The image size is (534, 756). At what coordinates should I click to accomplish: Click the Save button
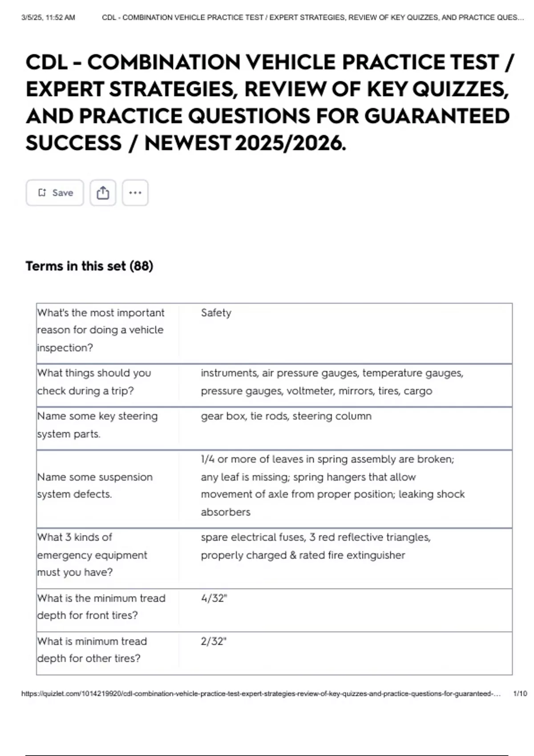[55, 193]
